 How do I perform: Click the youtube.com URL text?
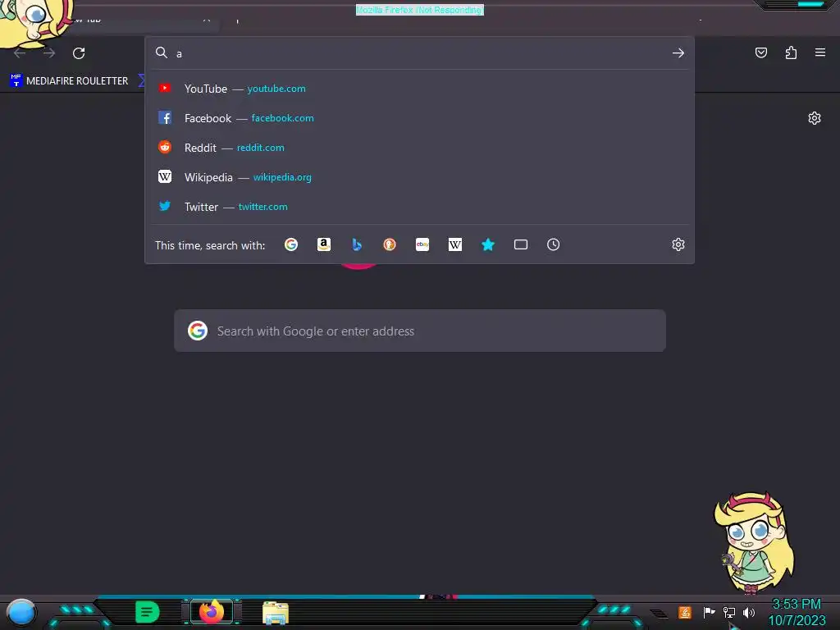pyautogui.click(x=276, y=89)
